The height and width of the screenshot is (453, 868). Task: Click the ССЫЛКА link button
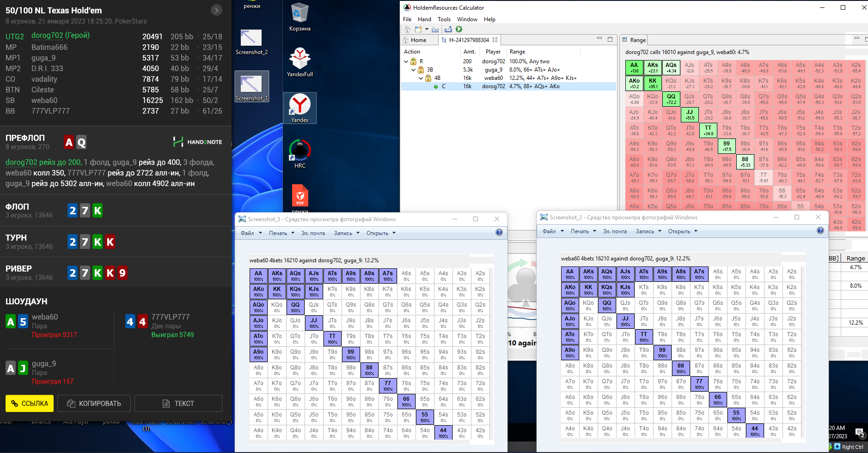tap(30, 403)
